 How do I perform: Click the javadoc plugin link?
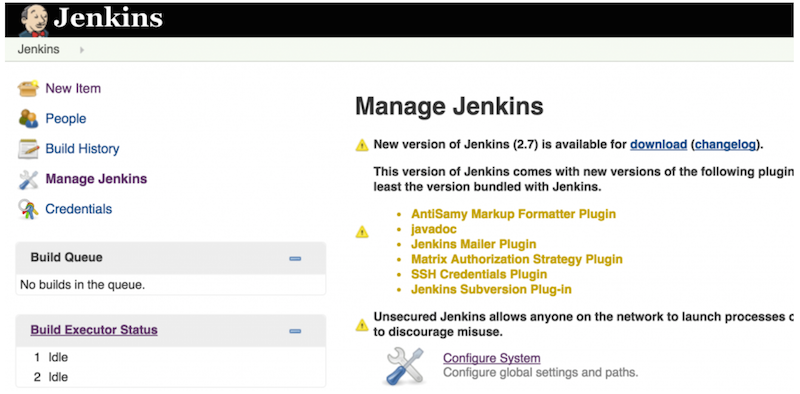click(x=434, y=229)
